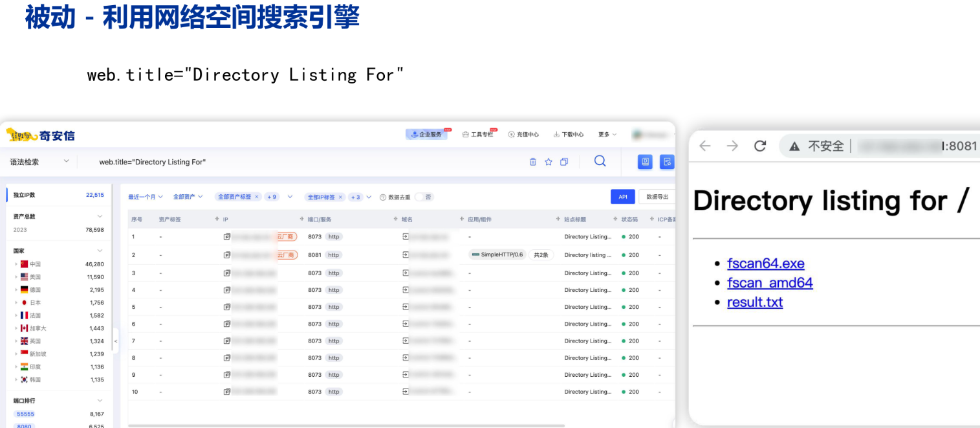The width and height of the screenshot is (980, 428).
Task: Star the current search query
Action: pos(549,162)
